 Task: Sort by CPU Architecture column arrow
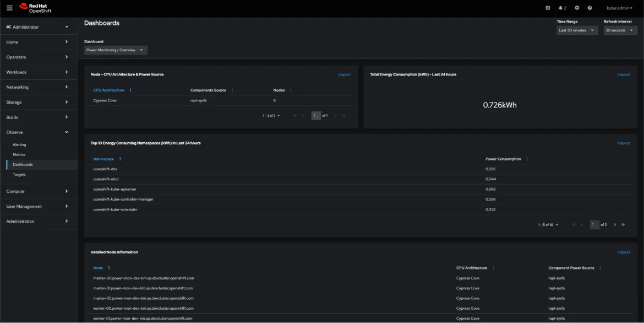pos(130,90)
